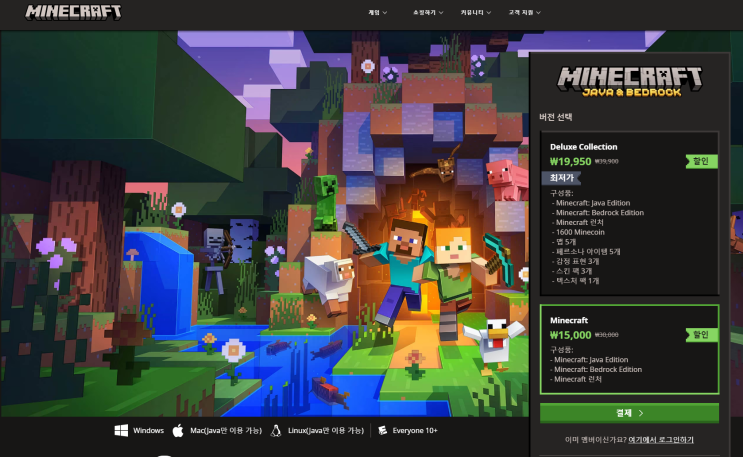Select the Deluxe Collection version card
The width and height of the screenshot is (743, 457).
pyautogui.click(x=629, y=213)
